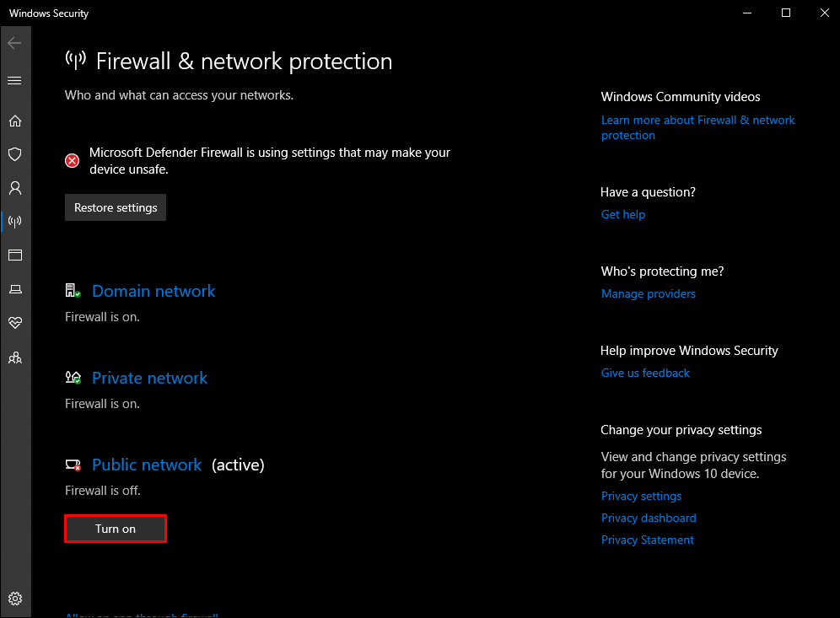Open App & browser control icon
Image resolution: width=840 pixels, height=618 pixels.
click(x=15, y=255)
